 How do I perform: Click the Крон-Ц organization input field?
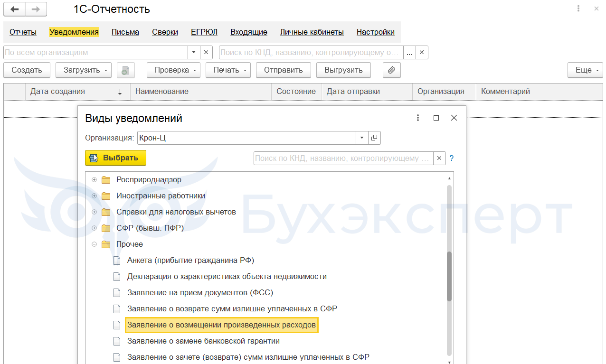tap(247, 138)
